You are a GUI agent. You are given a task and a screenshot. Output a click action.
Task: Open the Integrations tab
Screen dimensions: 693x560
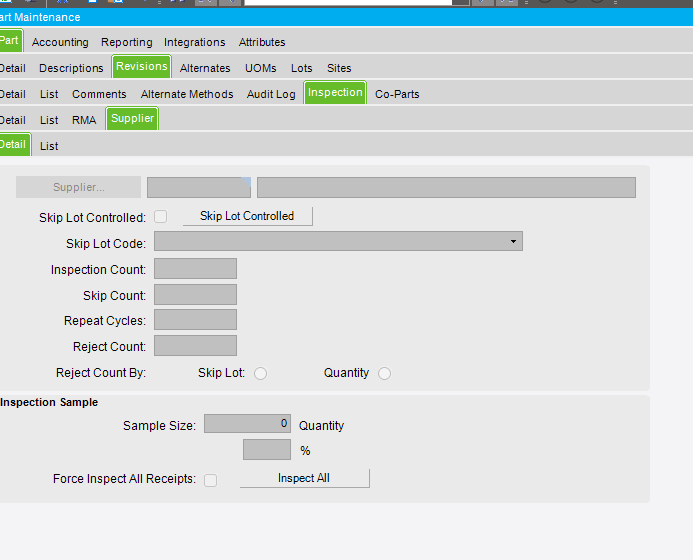pos(194,42)
